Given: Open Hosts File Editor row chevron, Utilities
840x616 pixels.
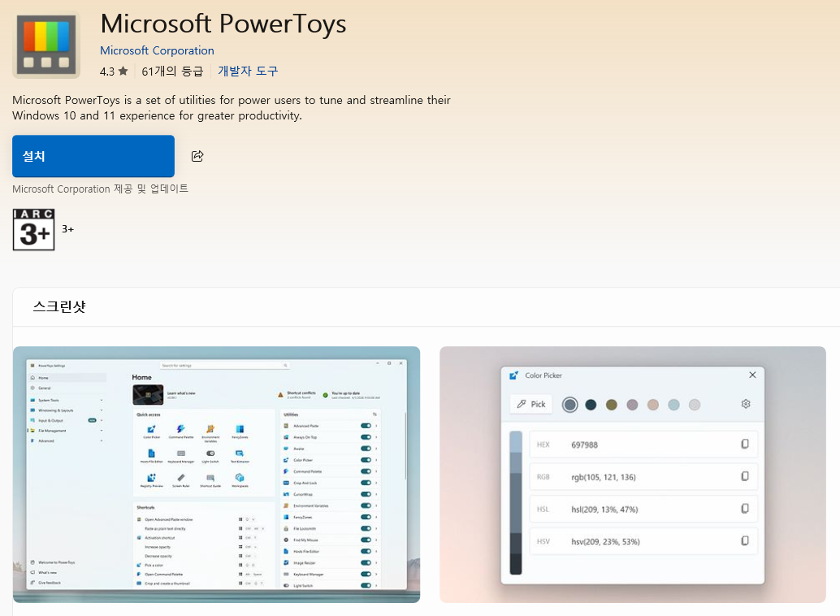Looking at the screenshot, I should click(377, 551).
